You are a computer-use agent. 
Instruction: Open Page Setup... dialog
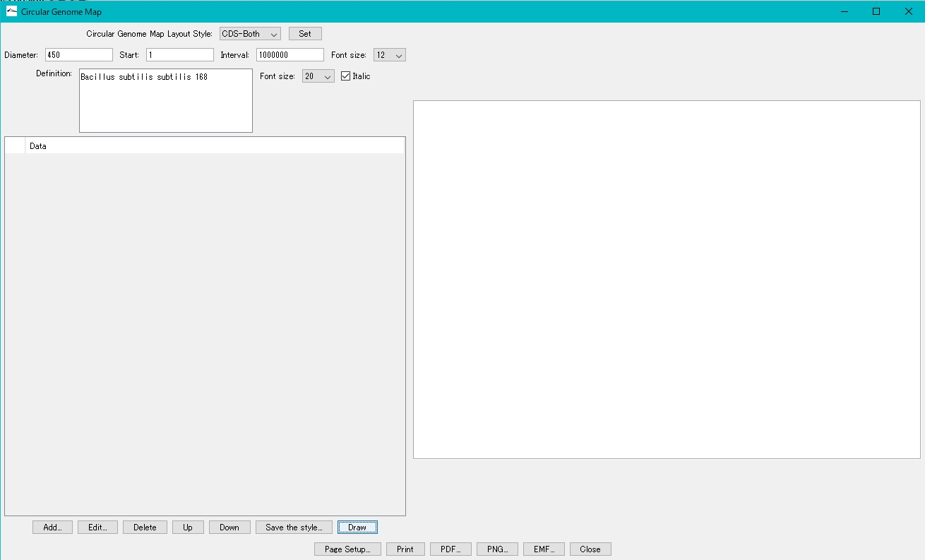347,549
